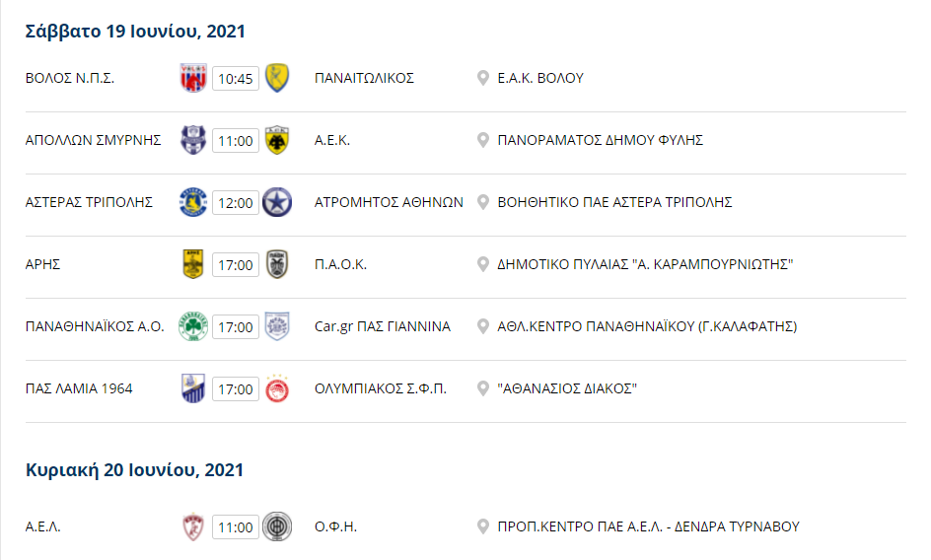Open the Atromitos star crest
The image size is (931, 560).
[x=277, y=202]
